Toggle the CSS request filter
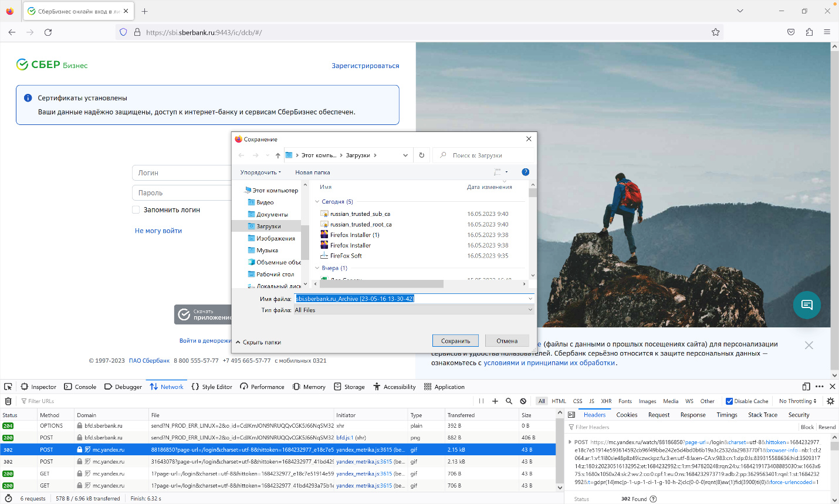Screen dimensions: 839x504 (x=578, y=401)
